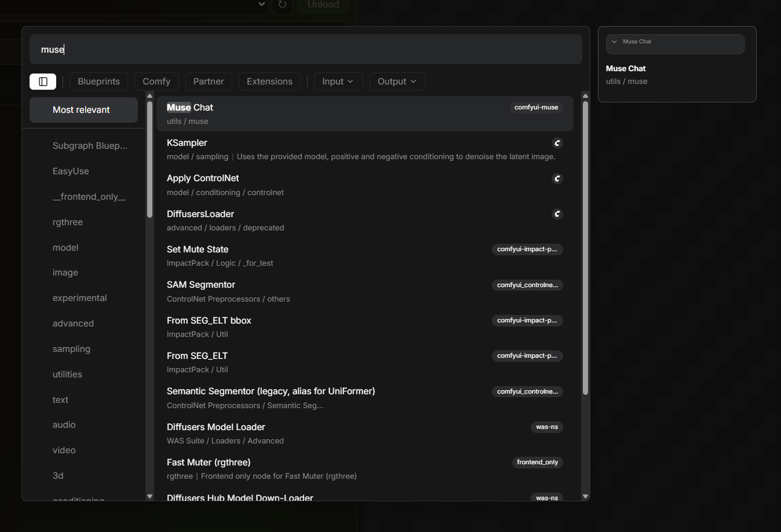Image resolution: width=781 pixels, height=532 pixels.
Task: Click the results list scroll-up arrow
Action: (x=585, y=96)
